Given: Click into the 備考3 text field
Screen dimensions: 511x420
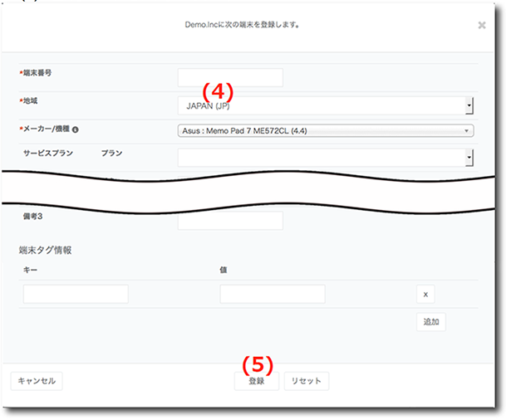Looking at the screenshot, I should (x=230, y=220).
